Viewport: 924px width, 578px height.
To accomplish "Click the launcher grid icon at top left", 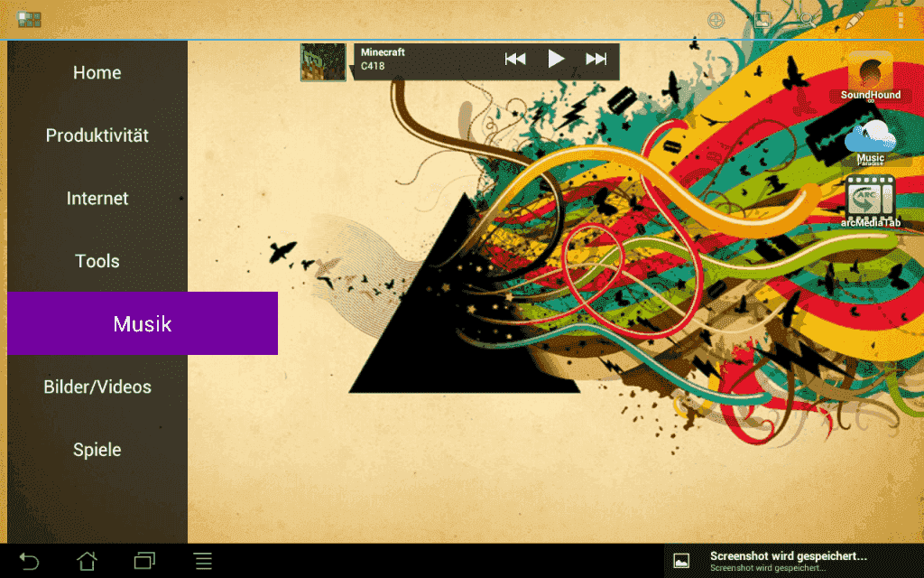I will tap(28, 20).
